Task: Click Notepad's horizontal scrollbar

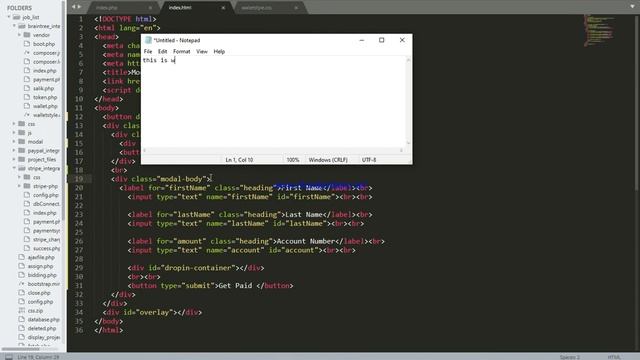Action: pyautogui.click(x=273, y=151)
